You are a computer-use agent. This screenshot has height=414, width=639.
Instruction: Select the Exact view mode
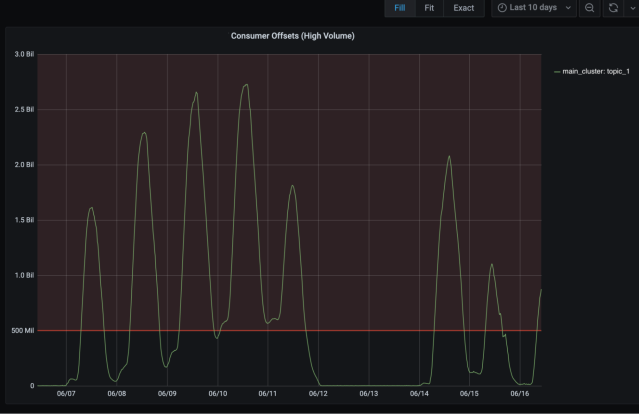pyautogui.click(x=464, y=8)
